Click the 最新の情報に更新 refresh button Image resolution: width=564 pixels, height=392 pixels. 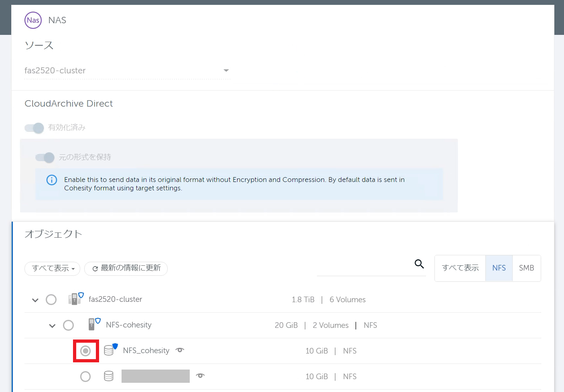click(126, 268)
